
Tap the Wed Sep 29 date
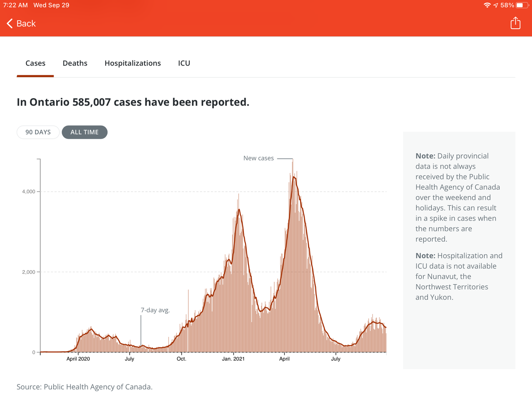[51, 5]
